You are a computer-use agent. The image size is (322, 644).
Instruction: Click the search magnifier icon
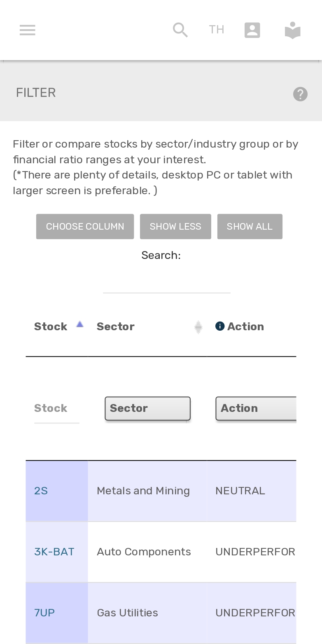(180, 30)
